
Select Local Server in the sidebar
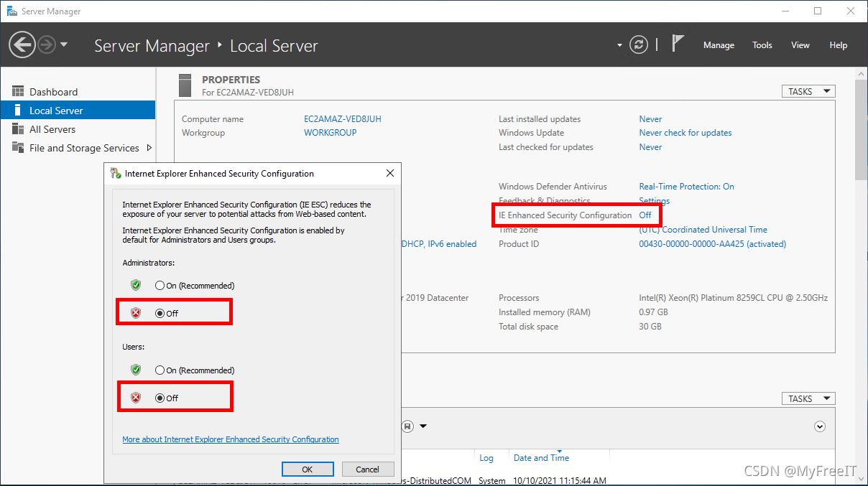pos(78,111)
